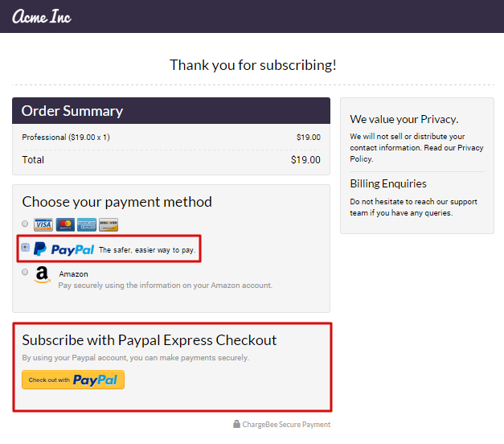The height and width of the screenshot is (444, 504).
Task: Click the Amazon payment option label
Action: pyautogui.click(x=74, y=274)
